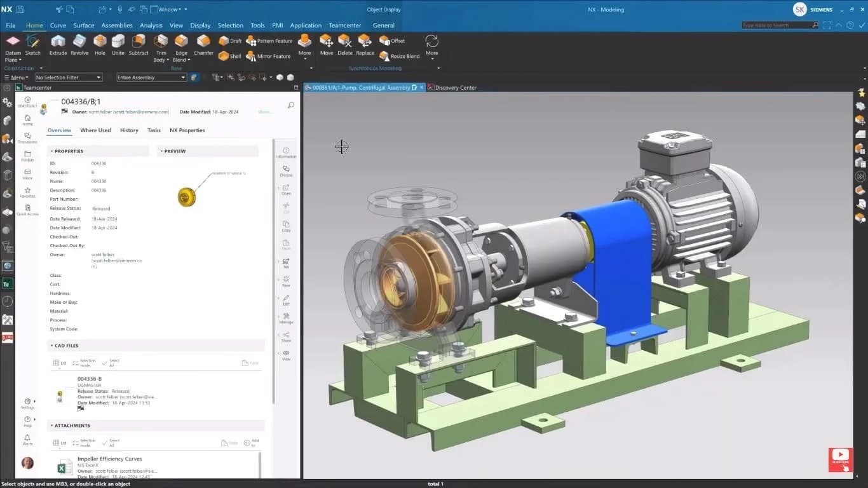Select the Delete Face tool

(345, 45)
